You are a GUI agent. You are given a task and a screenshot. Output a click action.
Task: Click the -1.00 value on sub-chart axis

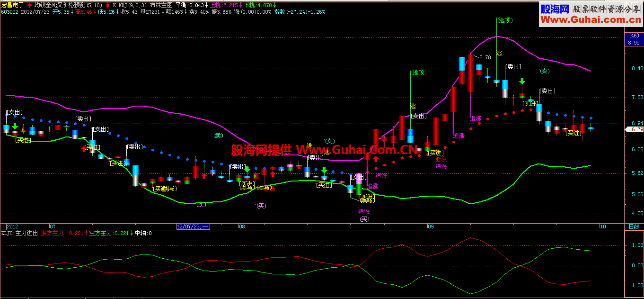click(636, 285)
